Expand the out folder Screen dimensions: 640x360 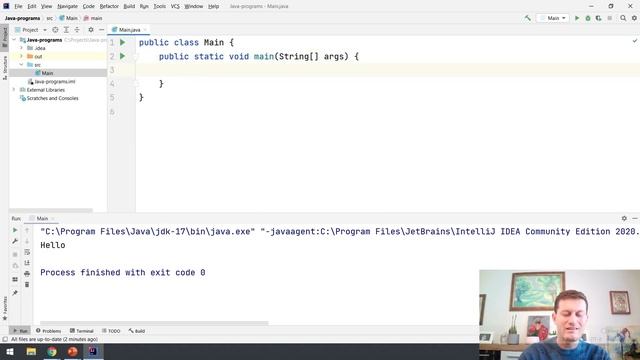(22, 56)
